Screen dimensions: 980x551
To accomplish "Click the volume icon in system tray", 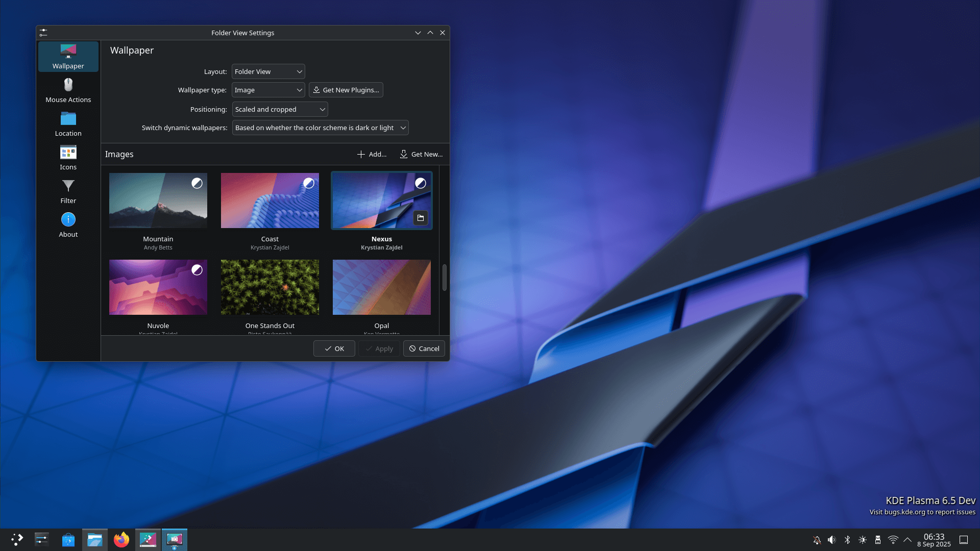I will coord(832,540).
